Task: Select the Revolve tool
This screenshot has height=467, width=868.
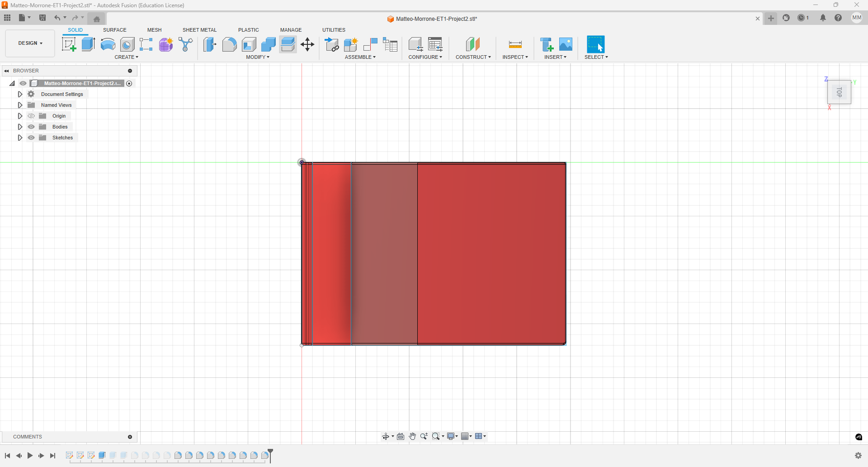Action: tap(108, 44)
